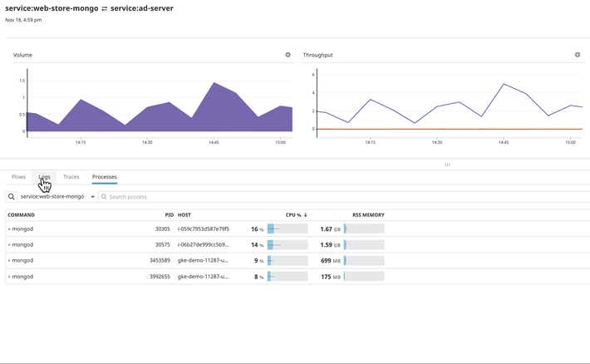The image size is (590, 364).
Task: Click the CPU % sort arrow
Action: [305, 215]
